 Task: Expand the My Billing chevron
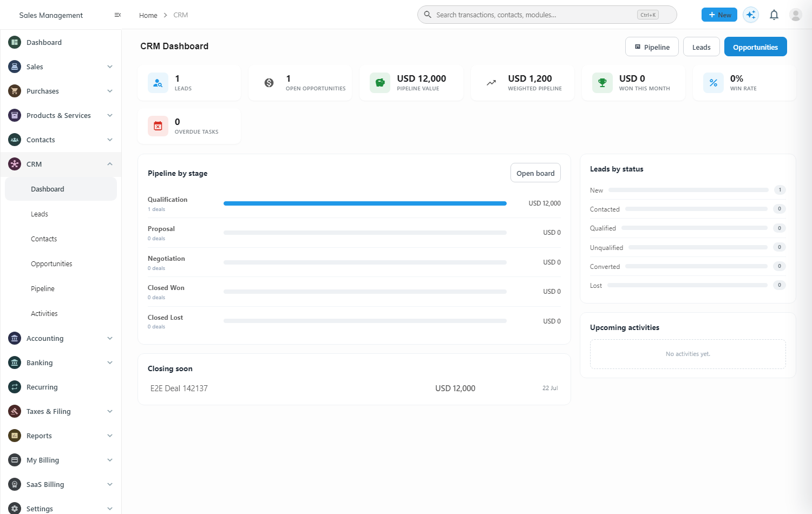(x=110, y=460)
